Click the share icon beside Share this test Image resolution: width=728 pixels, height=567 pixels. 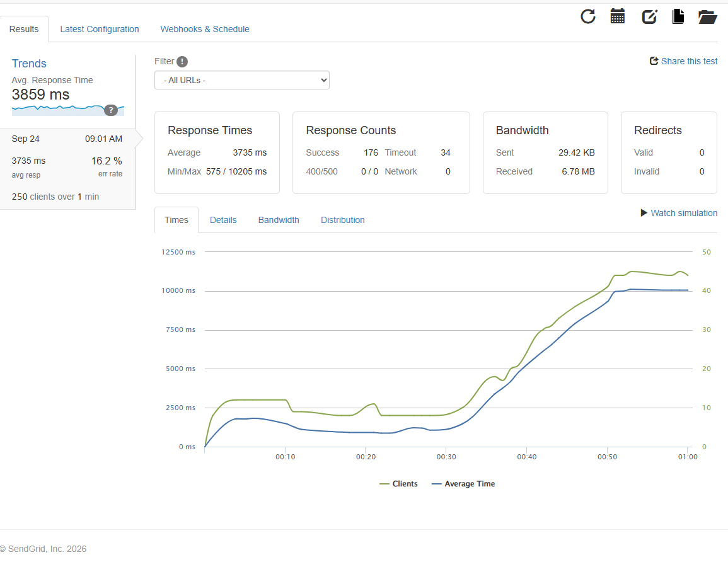[x=654, y=60]
